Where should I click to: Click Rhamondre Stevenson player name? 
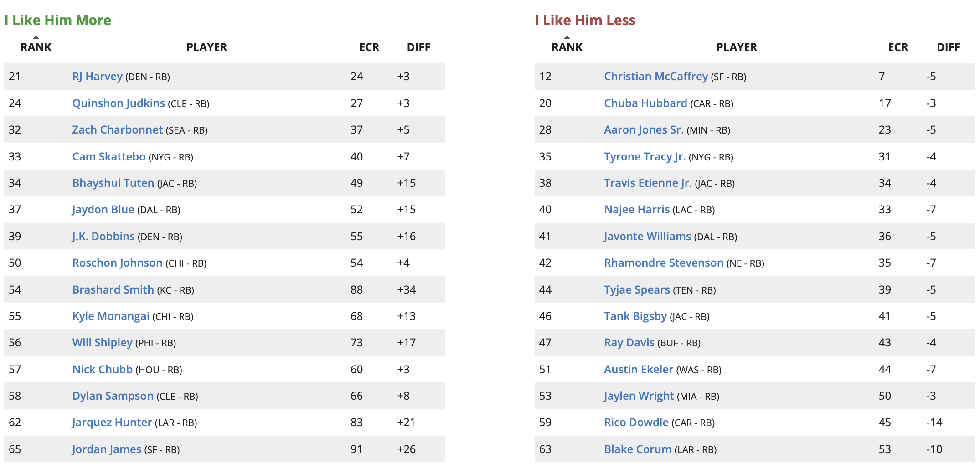point(664,263)
